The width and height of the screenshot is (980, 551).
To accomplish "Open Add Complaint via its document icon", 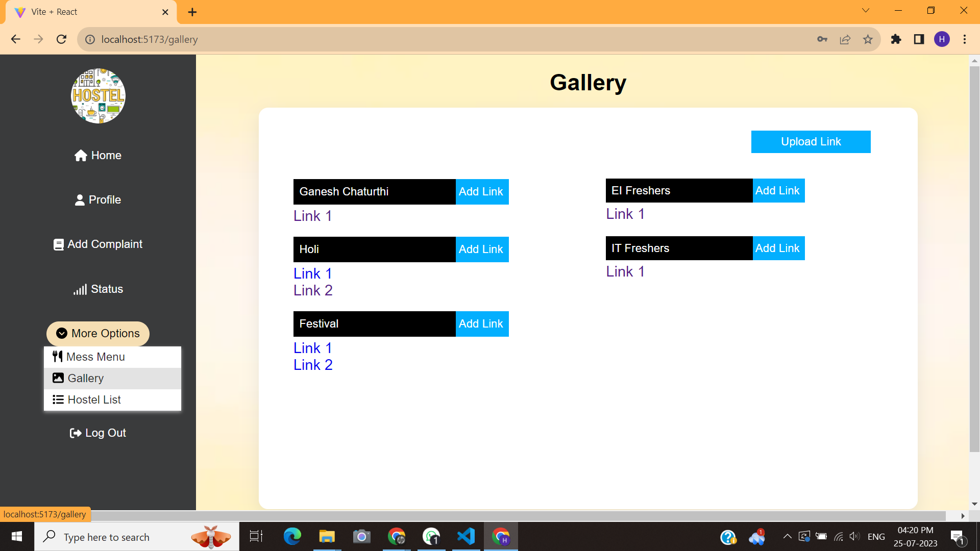I will [x=58, y=244].
